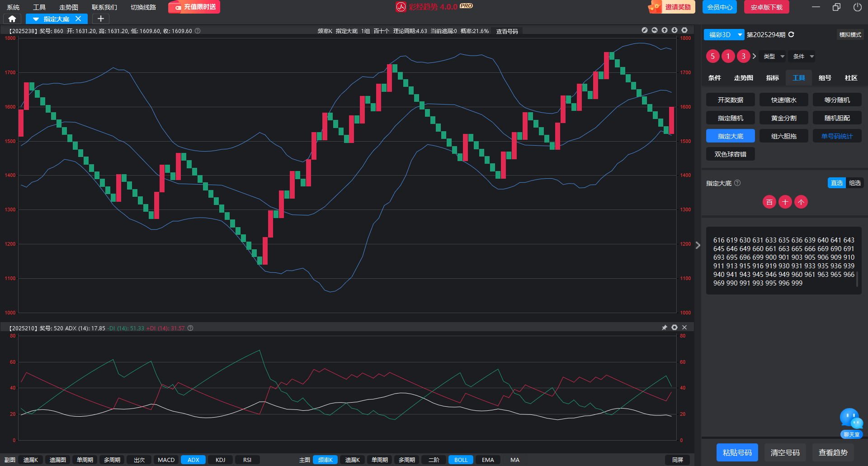This screenshot has width=868, height=466.
Task: Click the home icon tab
Action: tap(12, 19)
